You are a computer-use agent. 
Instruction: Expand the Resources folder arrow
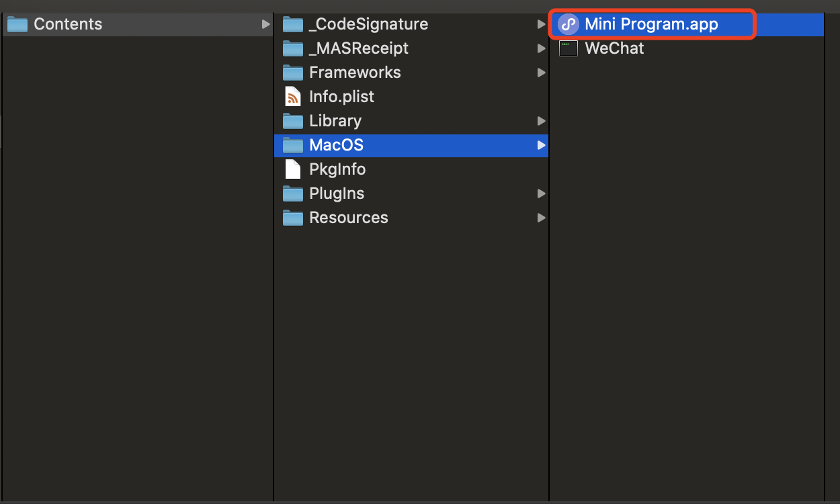[x=542, y=218]
